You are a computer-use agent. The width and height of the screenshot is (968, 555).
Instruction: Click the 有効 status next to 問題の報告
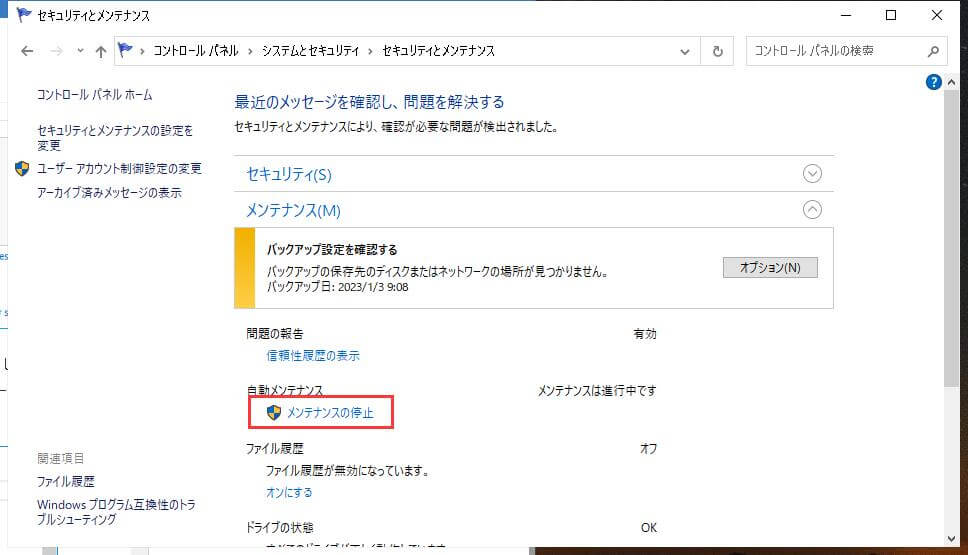tap(645, 334)
